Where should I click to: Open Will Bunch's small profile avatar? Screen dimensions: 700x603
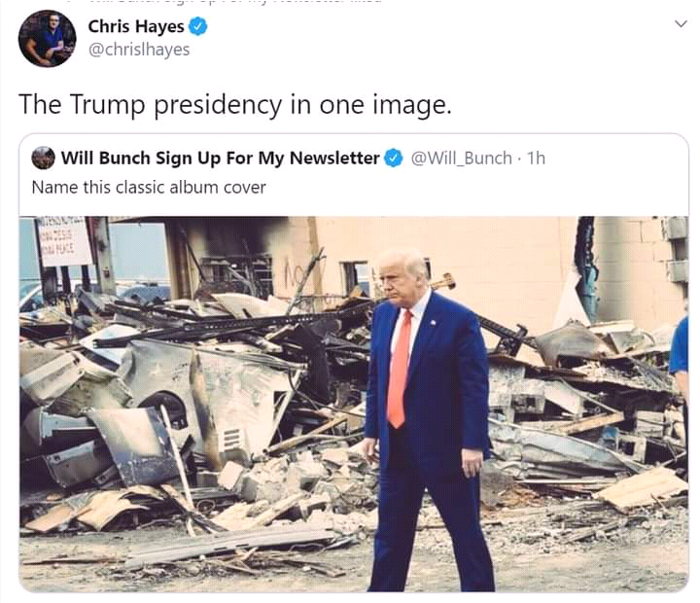[44, 159]
